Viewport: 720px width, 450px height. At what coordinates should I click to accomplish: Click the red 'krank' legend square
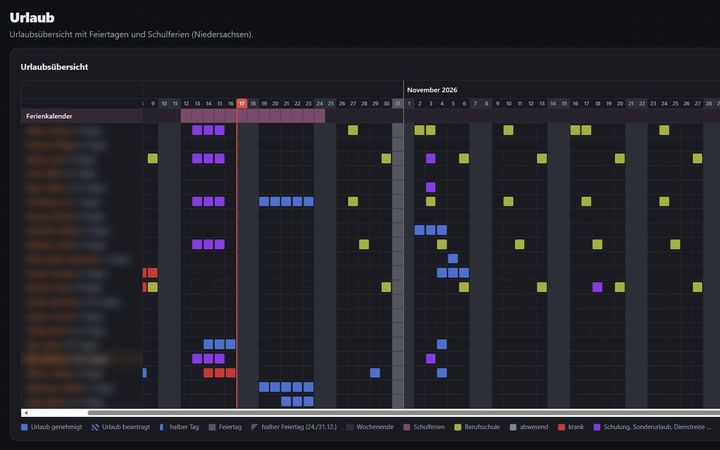[x=561, y=427]
